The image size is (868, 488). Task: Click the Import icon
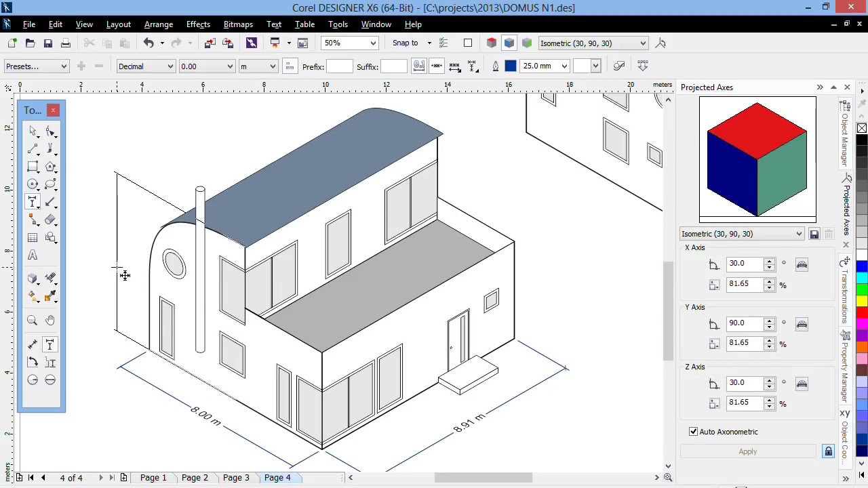point(210,43)
